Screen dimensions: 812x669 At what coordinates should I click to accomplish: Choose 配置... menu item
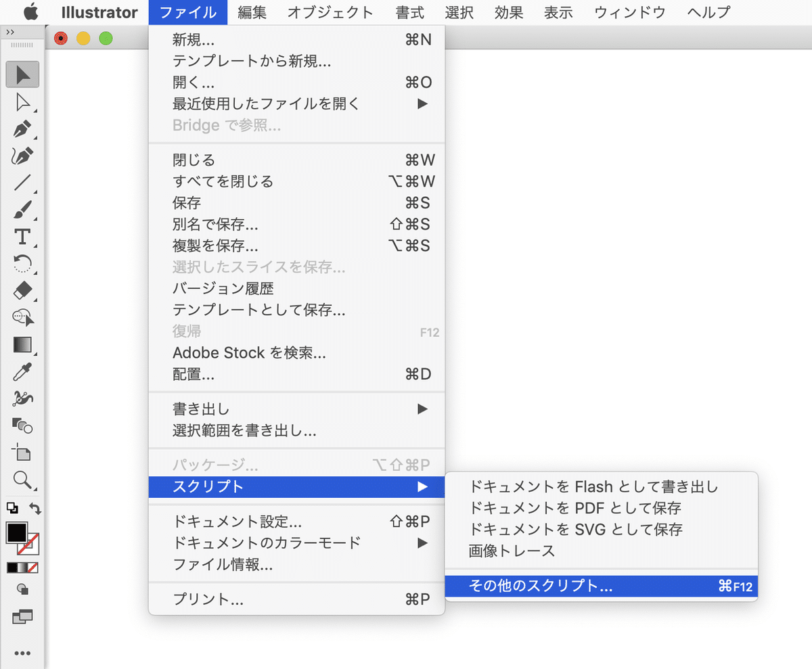click(x=296, y=374)
